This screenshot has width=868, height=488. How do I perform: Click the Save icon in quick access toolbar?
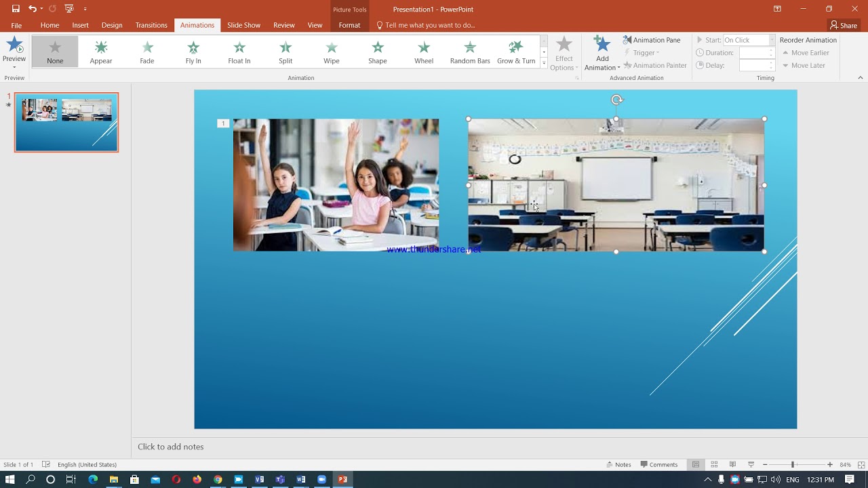[16, 9]
